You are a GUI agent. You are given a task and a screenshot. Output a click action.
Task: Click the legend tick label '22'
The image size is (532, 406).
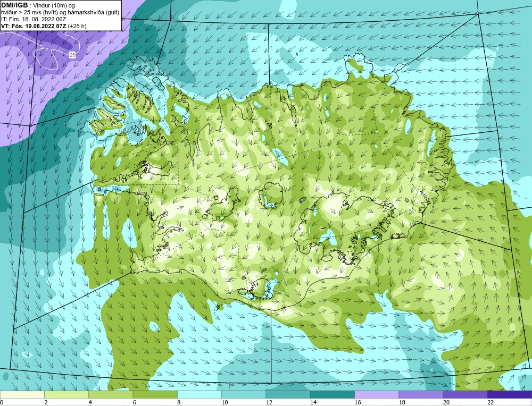[491, 402]
